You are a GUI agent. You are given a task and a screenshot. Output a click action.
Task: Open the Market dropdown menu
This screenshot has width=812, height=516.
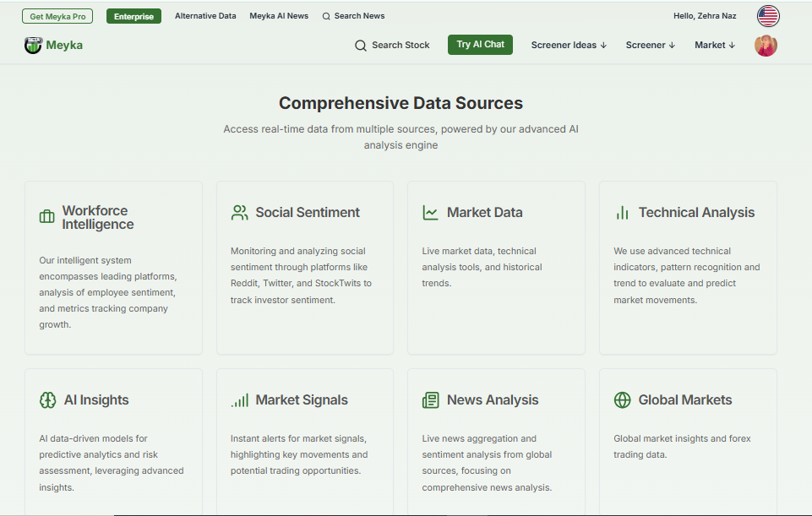pos(714,45)
